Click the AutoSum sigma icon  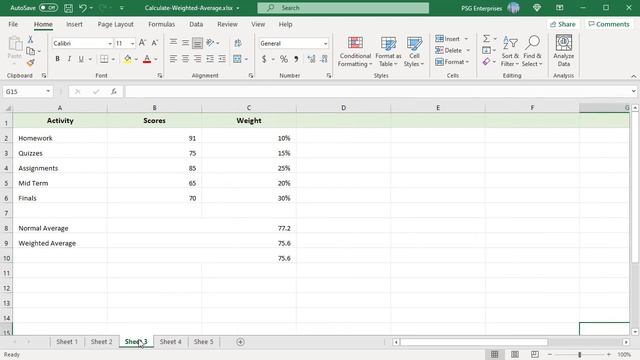(x=486, y=39)
